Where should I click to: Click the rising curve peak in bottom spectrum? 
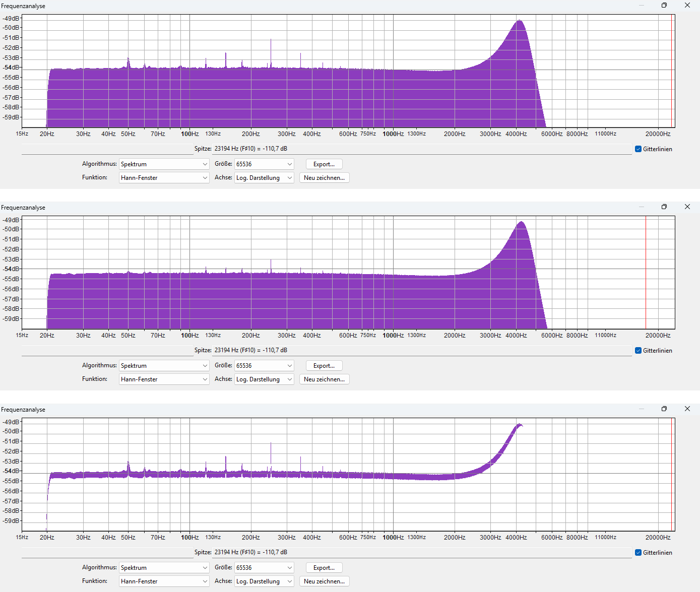click(x=520, y=425)
